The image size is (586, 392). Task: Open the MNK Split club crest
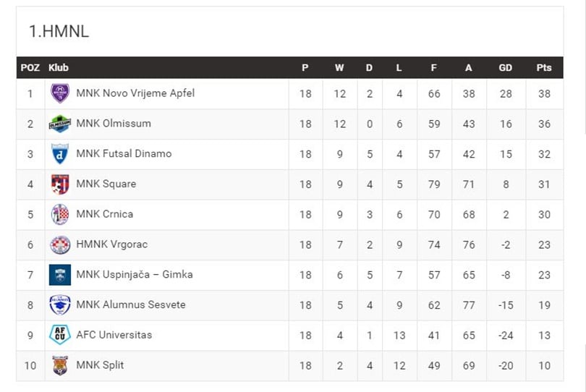(60, 365)
